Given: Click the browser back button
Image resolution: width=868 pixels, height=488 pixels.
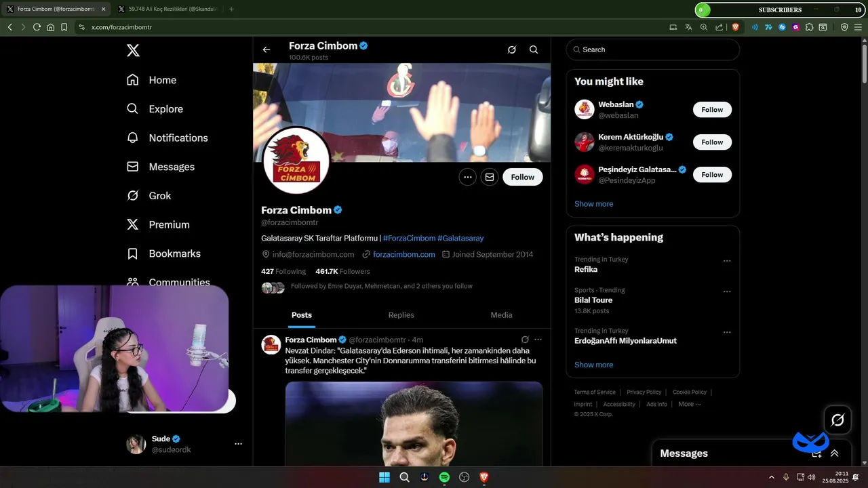Looking at the screenshot, I should (9, 27).
